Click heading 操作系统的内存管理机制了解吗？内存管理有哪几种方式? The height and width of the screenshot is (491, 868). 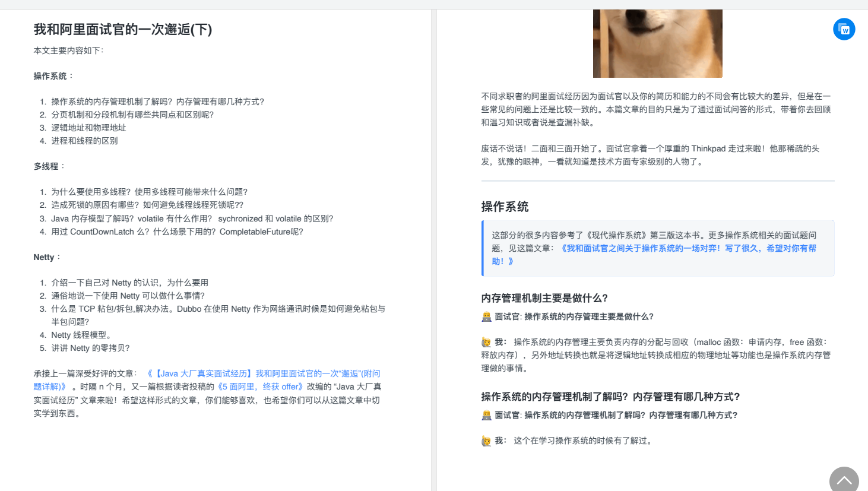click(x=610, y=397)
